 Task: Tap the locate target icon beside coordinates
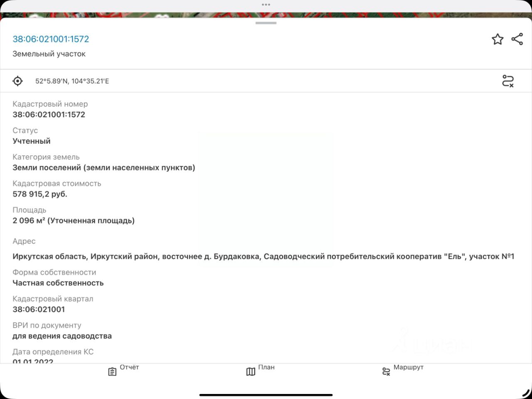pyautogui.click(x=18, y=81)
